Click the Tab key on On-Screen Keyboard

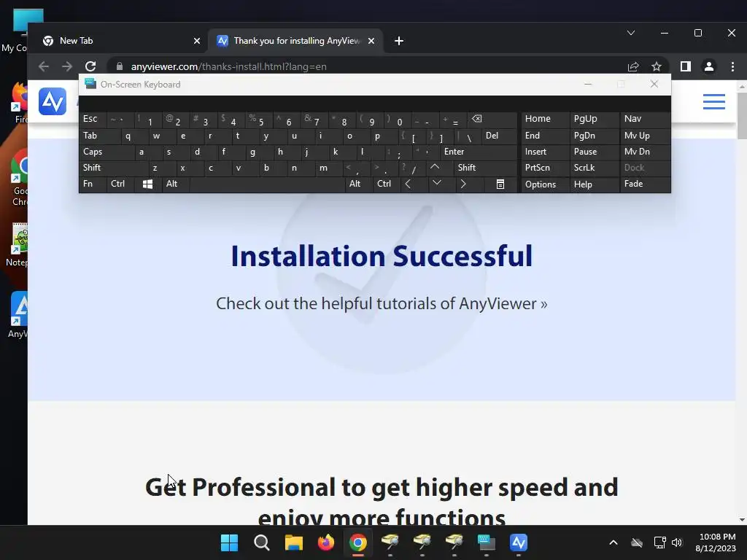[x=99, y=136]
